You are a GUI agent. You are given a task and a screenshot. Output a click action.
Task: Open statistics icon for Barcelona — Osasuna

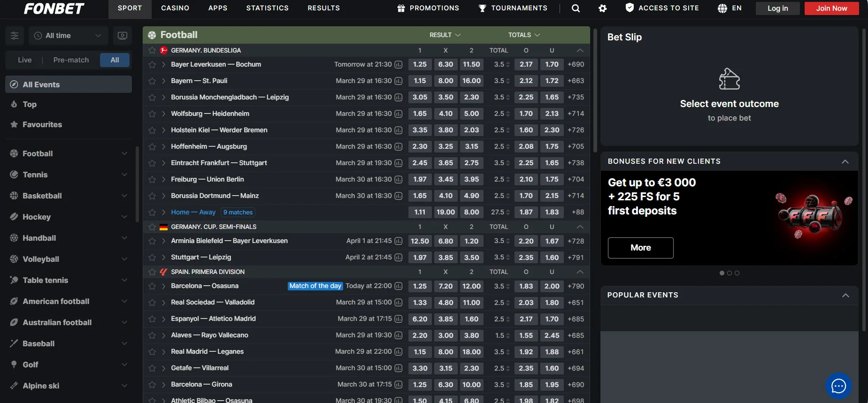tap(399, 286)
